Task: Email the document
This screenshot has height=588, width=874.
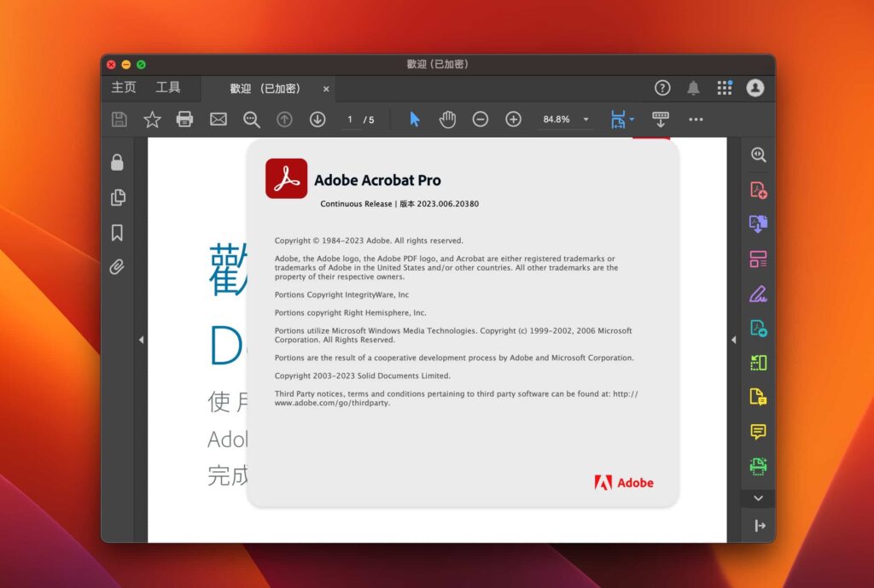Action: click(x=218, y=119)
